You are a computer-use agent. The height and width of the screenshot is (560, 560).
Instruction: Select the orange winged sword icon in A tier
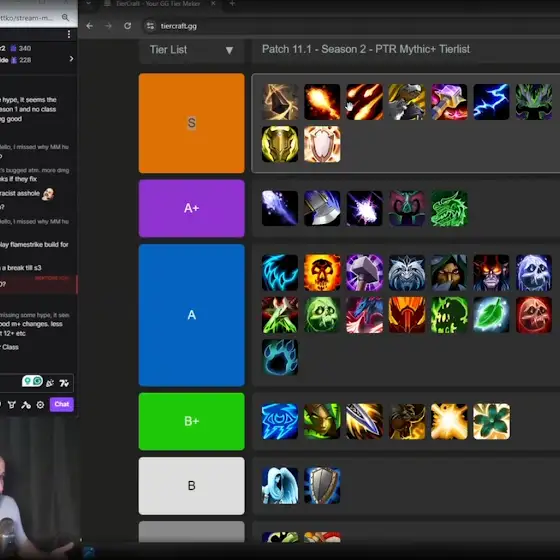coord(406,315)
